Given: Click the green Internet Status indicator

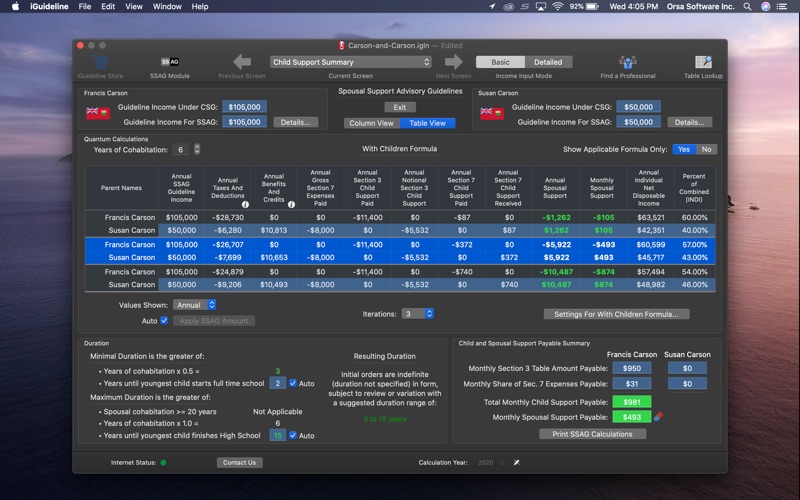Looking at the screenshot, I should click(x=163, y=463).
